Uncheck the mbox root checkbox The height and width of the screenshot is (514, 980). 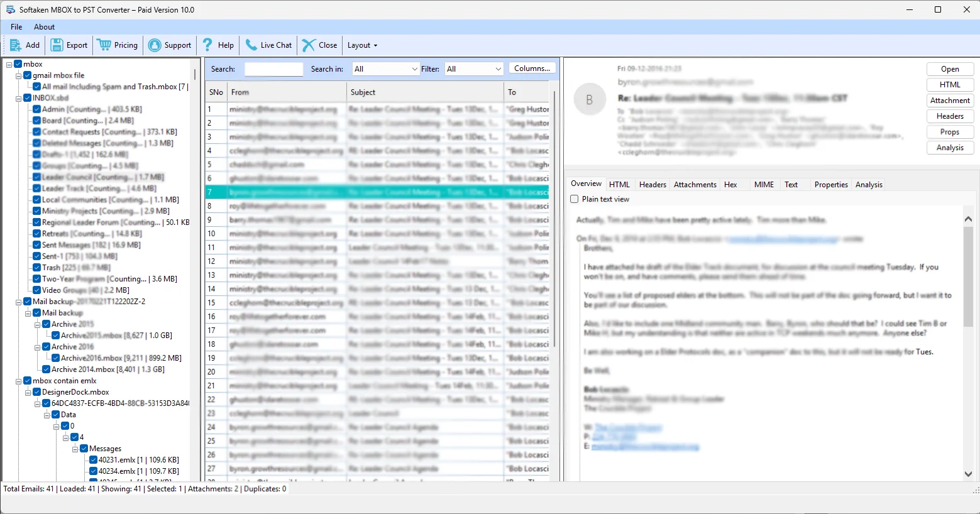(x=18, y=64)
